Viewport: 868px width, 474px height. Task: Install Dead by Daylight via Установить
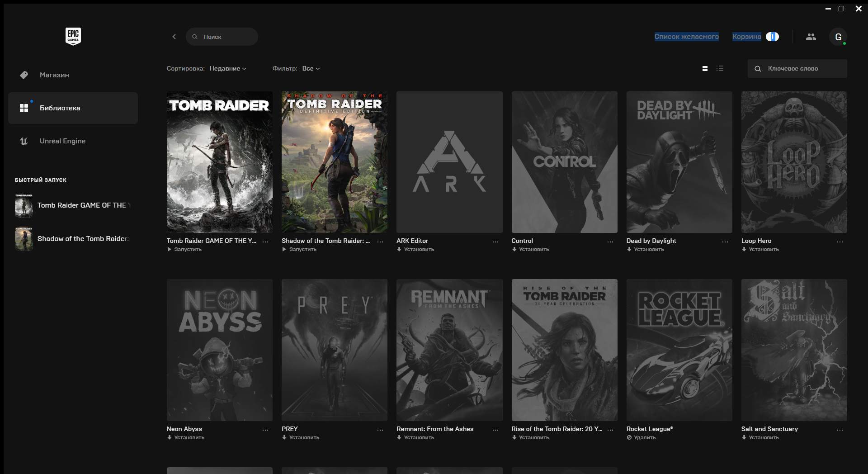click(645, 249)
